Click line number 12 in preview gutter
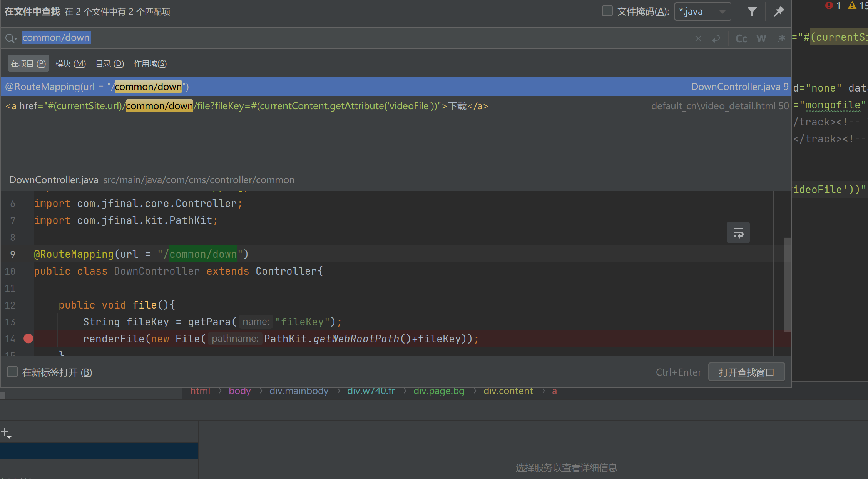 point(10,305)
